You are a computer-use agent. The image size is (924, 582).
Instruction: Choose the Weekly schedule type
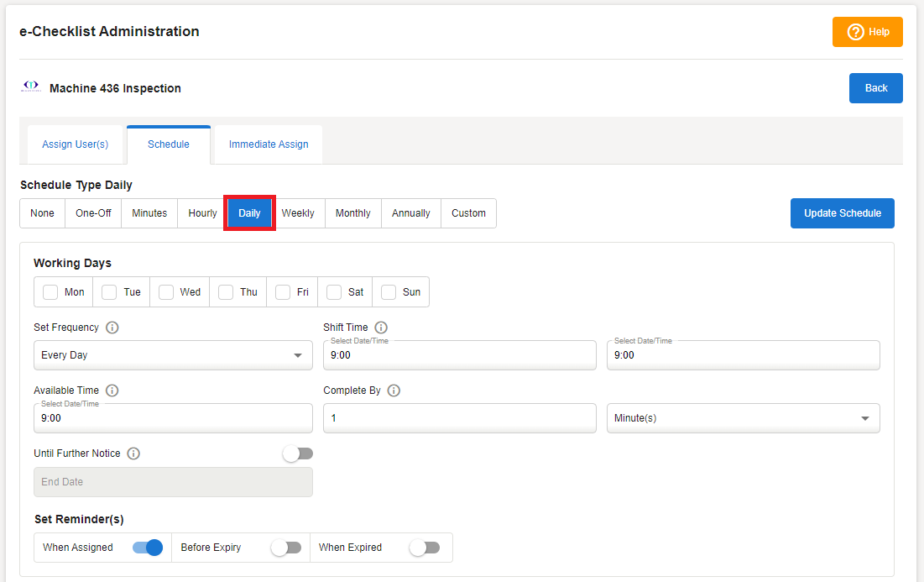pos(298,213)
